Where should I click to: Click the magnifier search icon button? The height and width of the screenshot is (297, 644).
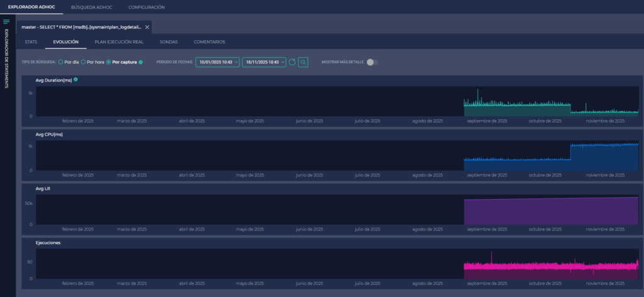click(x=303, y=62)
